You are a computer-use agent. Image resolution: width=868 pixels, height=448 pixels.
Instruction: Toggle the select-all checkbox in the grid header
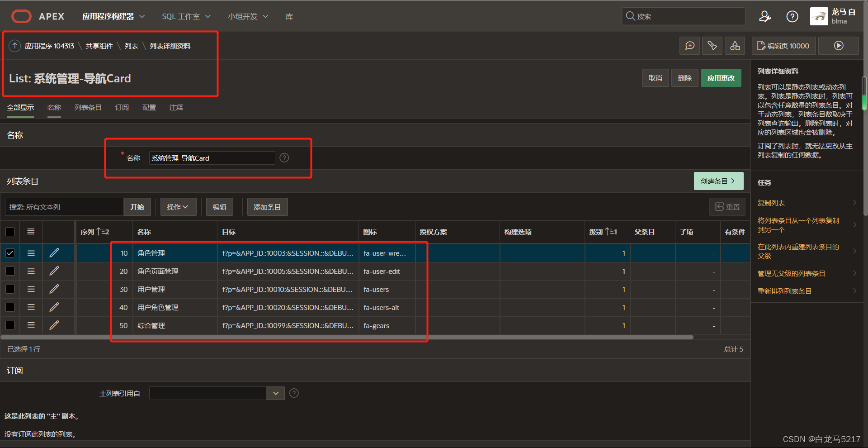10,232
